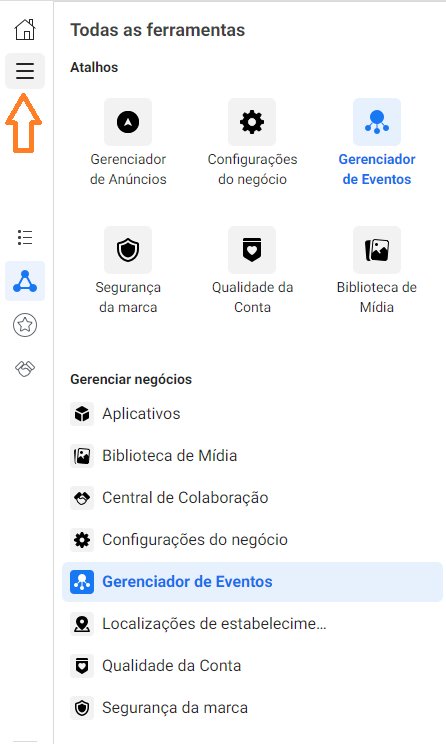Open the bulleted list sidebar icon
The image size is (446, 744).
click(x=25, y=237)
